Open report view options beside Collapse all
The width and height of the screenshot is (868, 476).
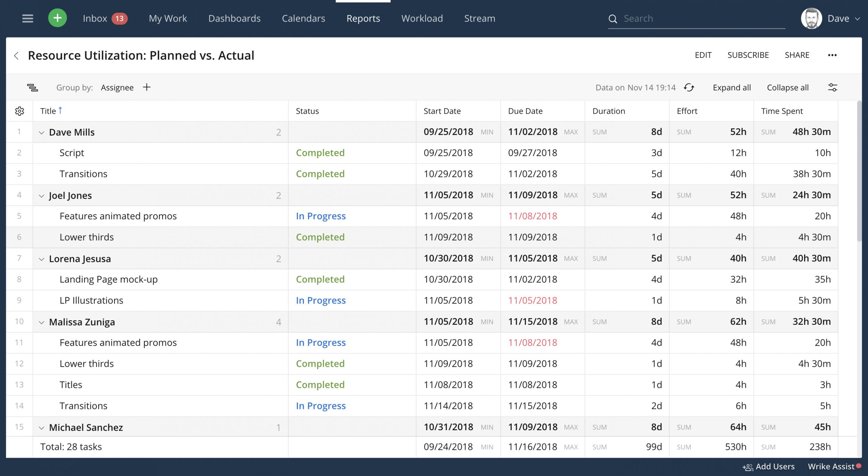pos(833,87)
